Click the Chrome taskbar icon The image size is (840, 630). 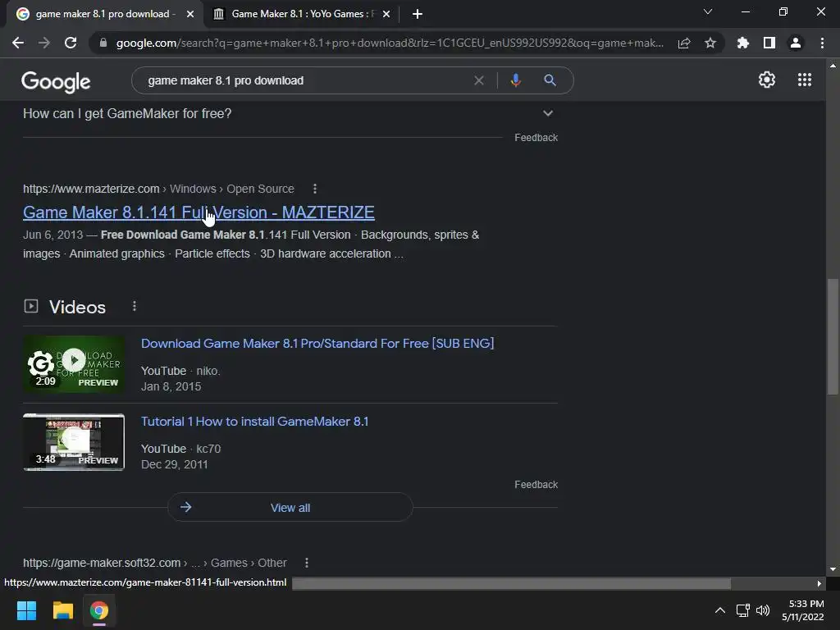99,610
